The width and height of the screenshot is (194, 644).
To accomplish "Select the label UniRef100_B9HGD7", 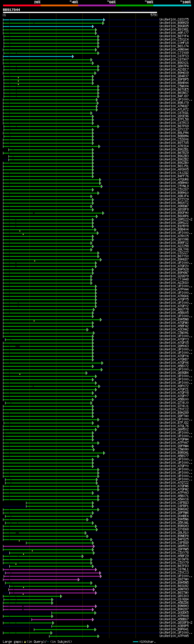I will pos(174,259).
